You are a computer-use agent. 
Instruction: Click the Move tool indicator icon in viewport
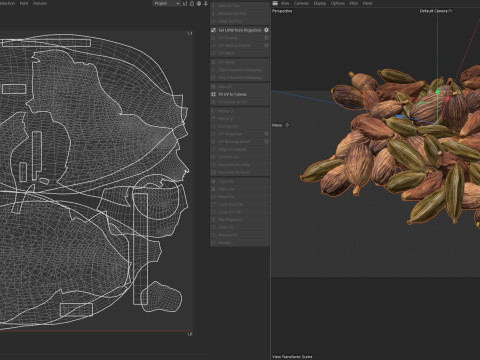click(x=287, y=125)
